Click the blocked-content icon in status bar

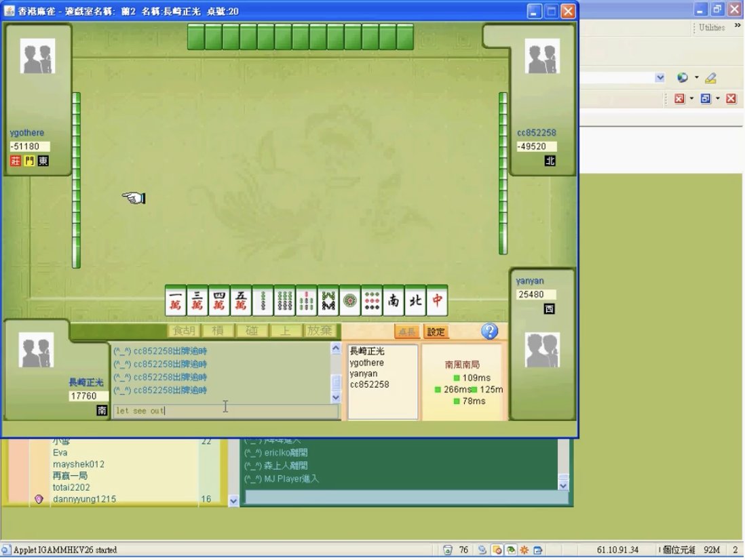pos(497,550)
